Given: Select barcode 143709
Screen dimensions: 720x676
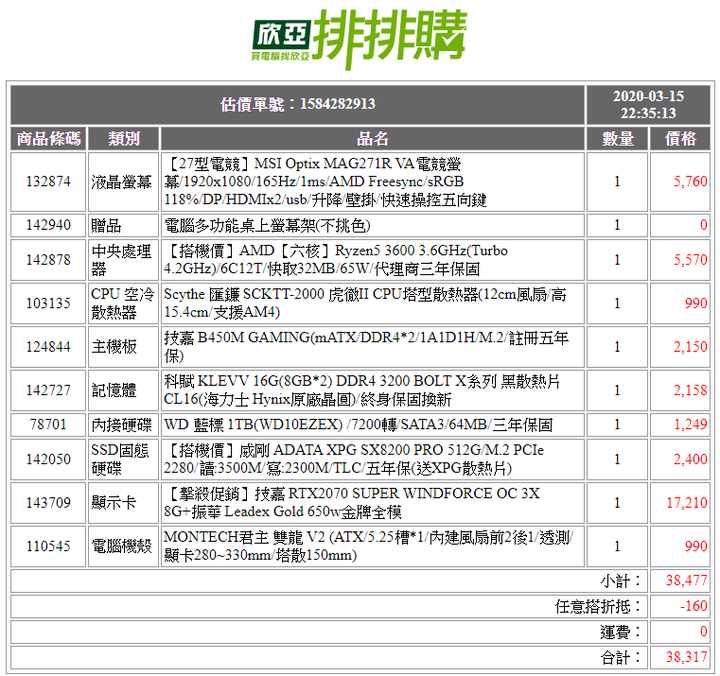Looking at the screenshot, I should tap(48, 503).
